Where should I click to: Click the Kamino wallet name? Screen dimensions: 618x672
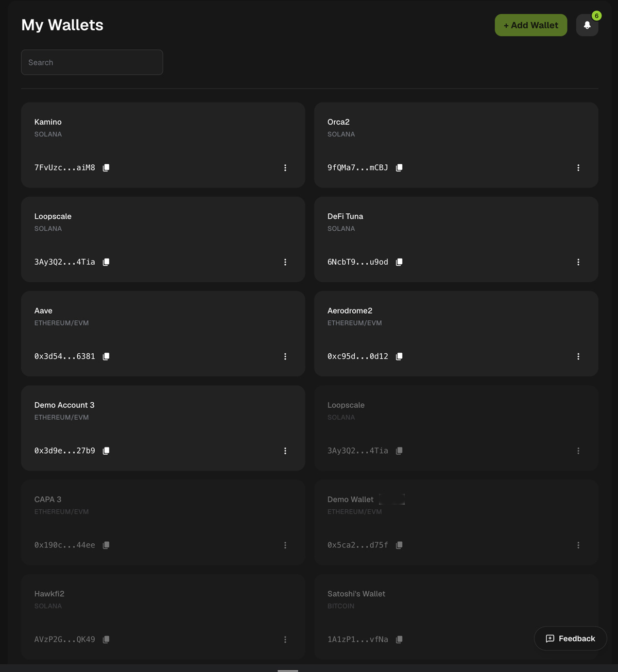point(48,122)
